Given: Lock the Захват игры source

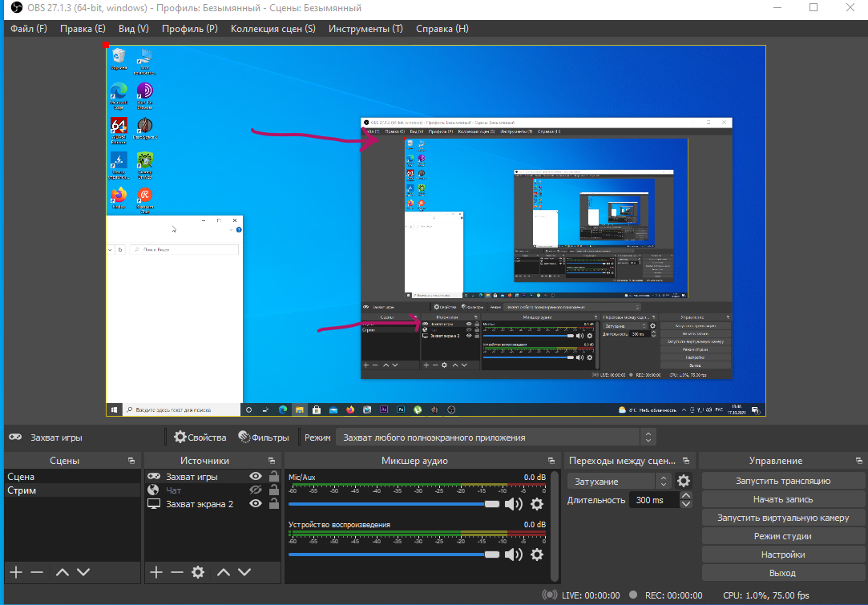Looking at the screenshot, I should point(273,476).
